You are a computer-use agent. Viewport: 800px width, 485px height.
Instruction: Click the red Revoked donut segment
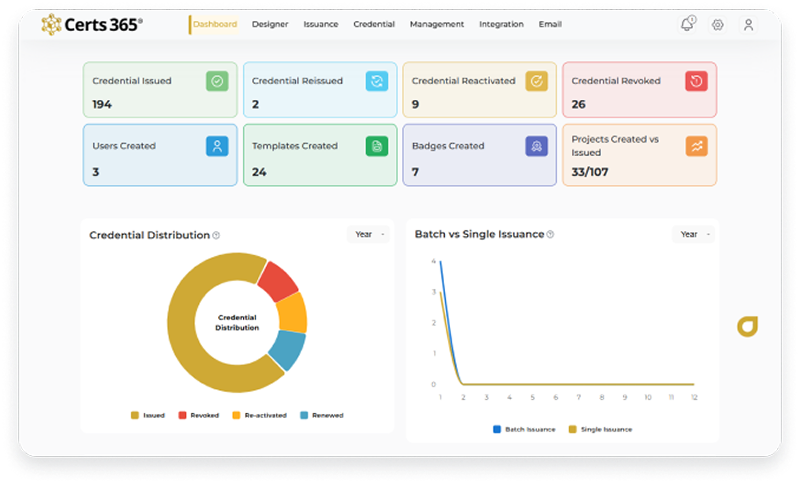click(278, 282)
